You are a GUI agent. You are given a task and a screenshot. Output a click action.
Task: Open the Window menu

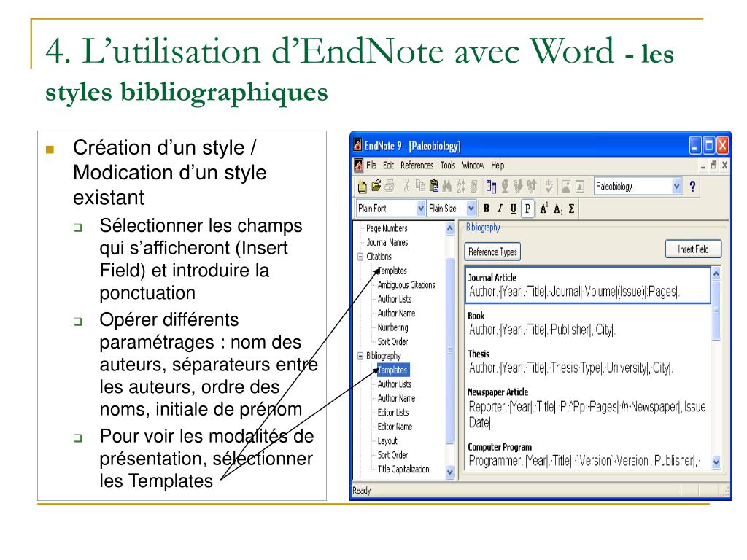[x=473, y=166]
